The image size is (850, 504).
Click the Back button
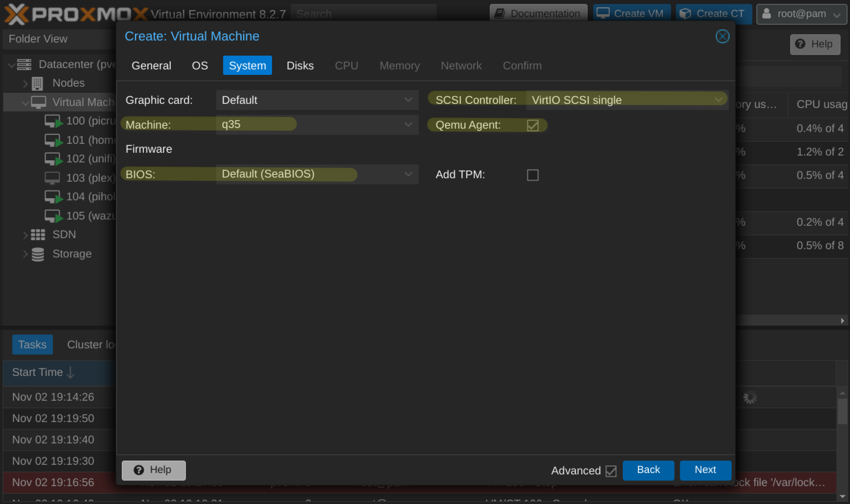(x=648, y=470)
